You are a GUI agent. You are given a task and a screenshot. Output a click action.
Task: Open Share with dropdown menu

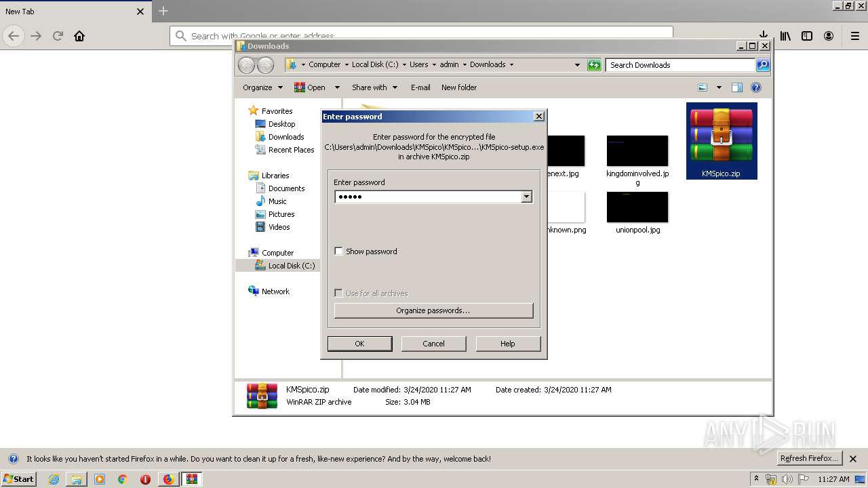(374, 87)
